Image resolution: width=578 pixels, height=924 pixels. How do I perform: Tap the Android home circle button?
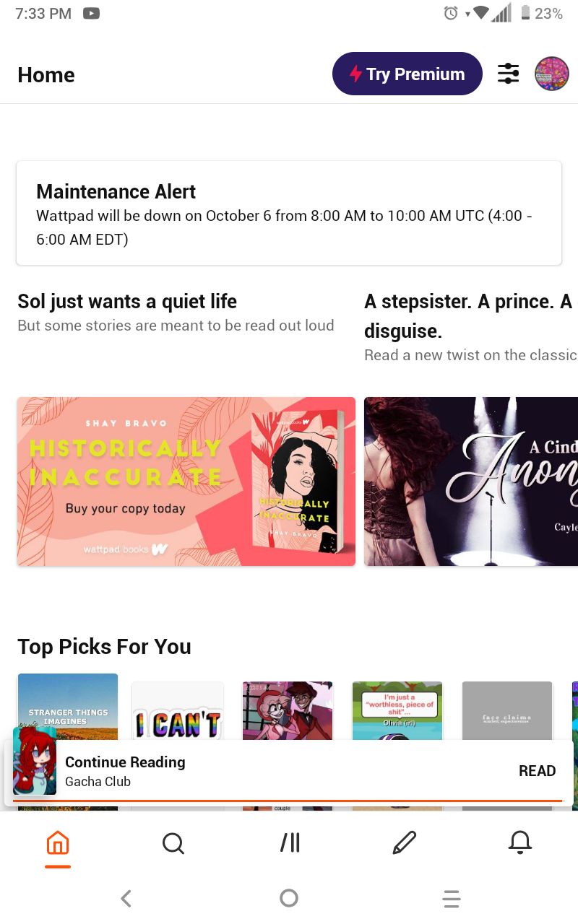pyautogui.click(x=289, y=898)
